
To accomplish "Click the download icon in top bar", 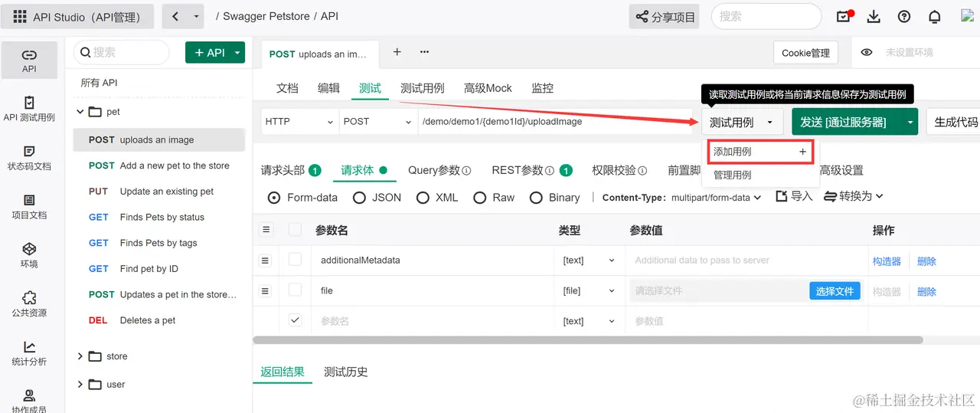I will [874, 17].
